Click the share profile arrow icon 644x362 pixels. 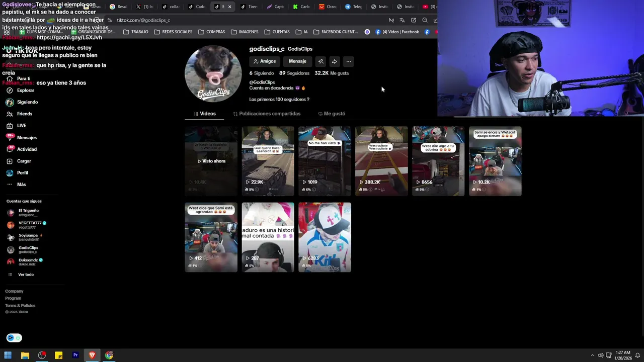coord(335,61)
